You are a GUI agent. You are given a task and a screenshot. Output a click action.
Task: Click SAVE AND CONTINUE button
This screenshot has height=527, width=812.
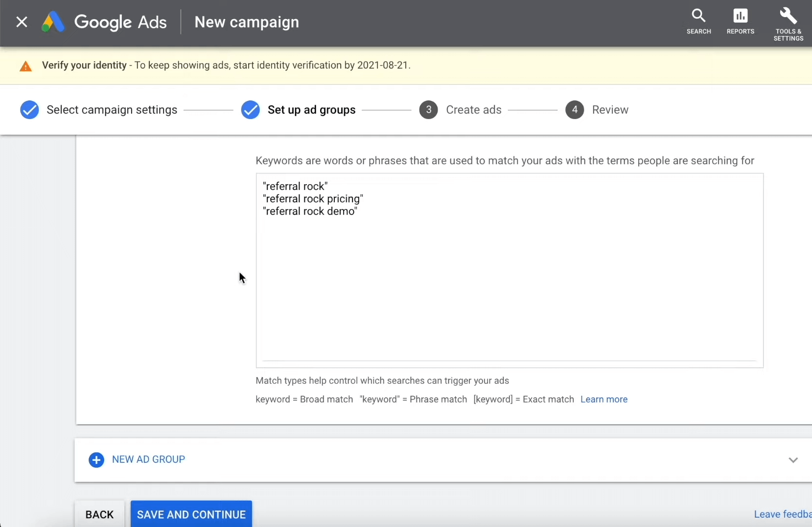[x=191, y=514]
